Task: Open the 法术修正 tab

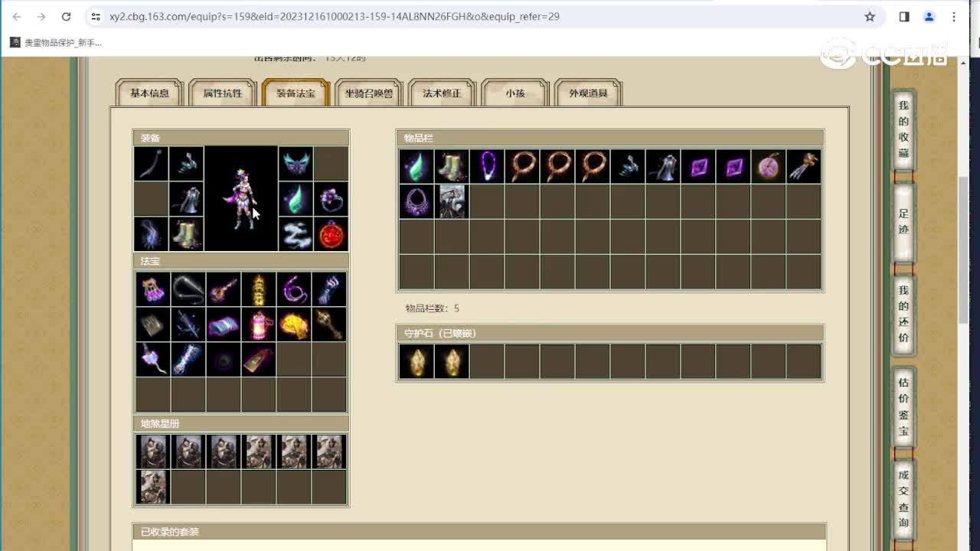Action: point(442,93)
